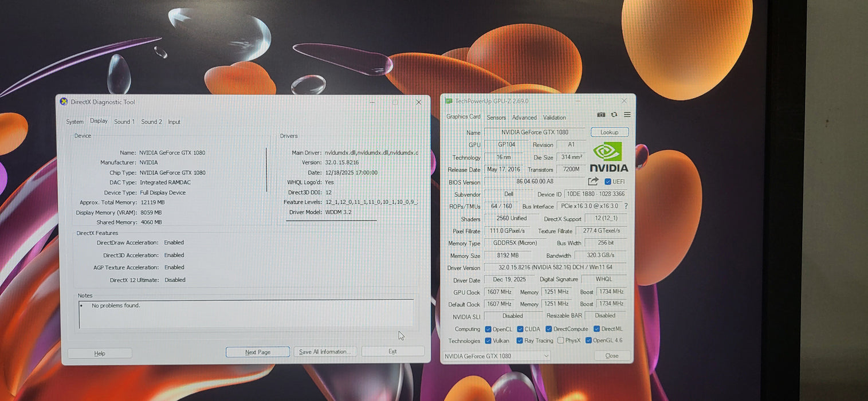Click the Subvendor value Dell
The image size is (868, 401).
[x=508, y=194]
